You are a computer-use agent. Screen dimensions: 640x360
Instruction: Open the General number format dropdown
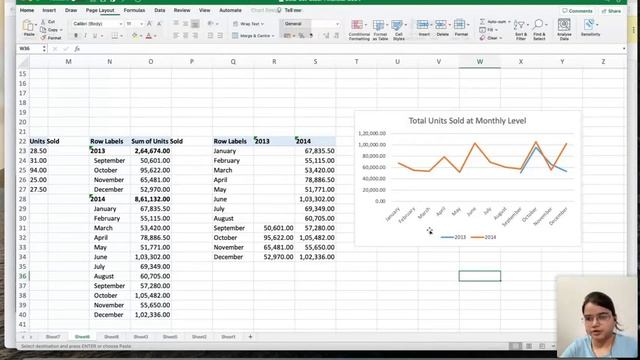click(337, 24)
